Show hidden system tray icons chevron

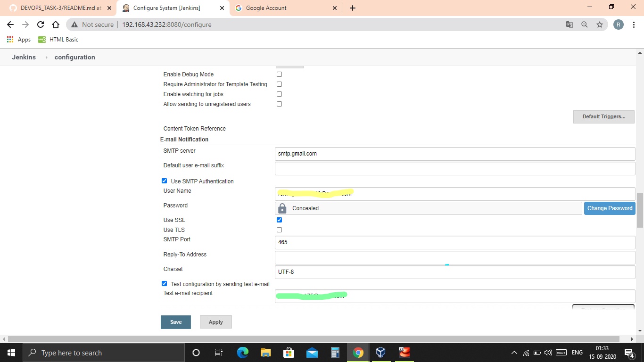(514, 353)
